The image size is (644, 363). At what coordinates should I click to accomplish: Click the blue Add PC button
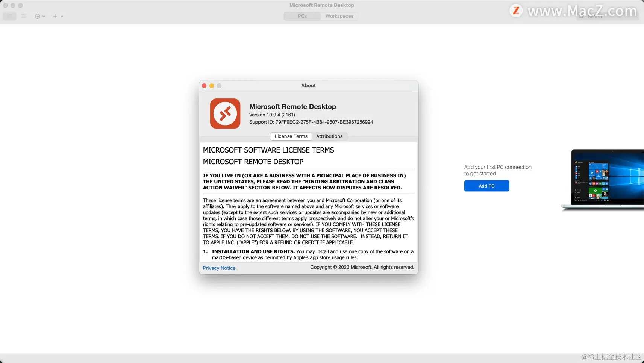tap(486, 186)
